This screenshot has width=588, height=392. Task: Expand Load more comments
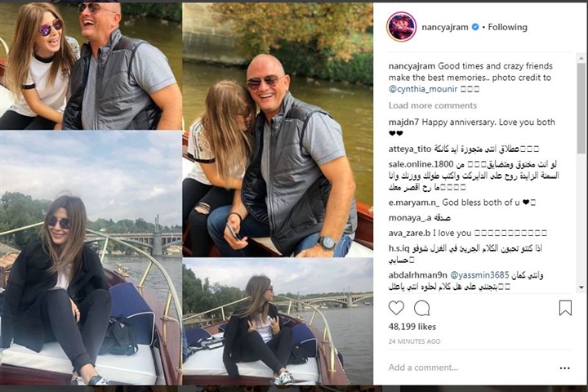click(x=432, y=105)
